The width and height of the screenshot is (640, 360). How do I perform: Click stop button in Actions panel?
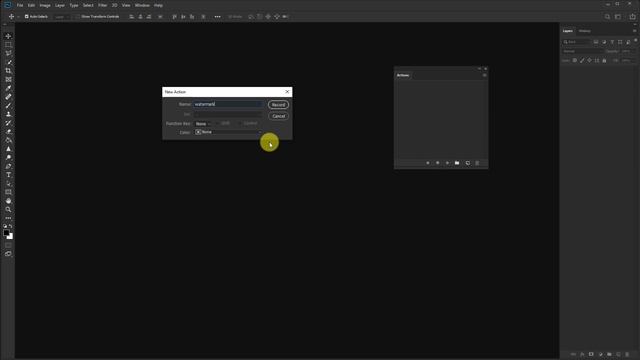click(428, 163)
